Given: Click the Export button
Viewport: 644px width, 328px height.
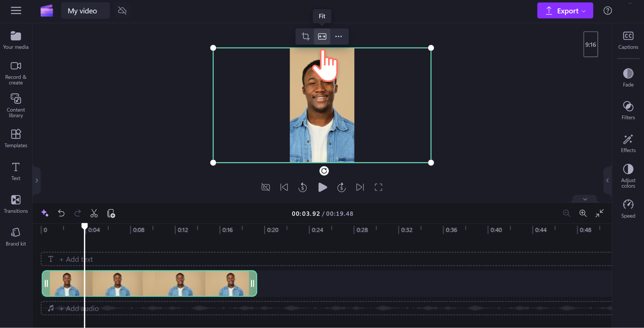Looking at the screenshot, I should [565, 11].
